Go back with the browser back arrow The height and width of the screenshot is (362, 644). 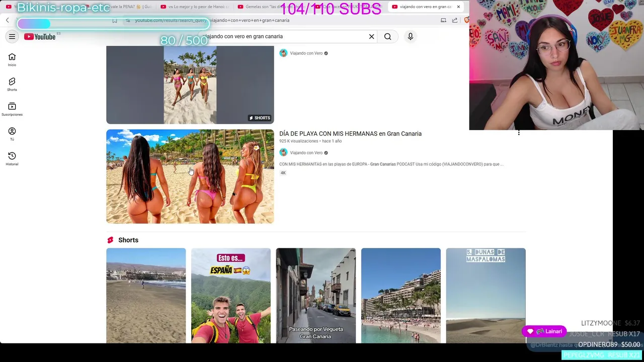click(x=8, y=20)
